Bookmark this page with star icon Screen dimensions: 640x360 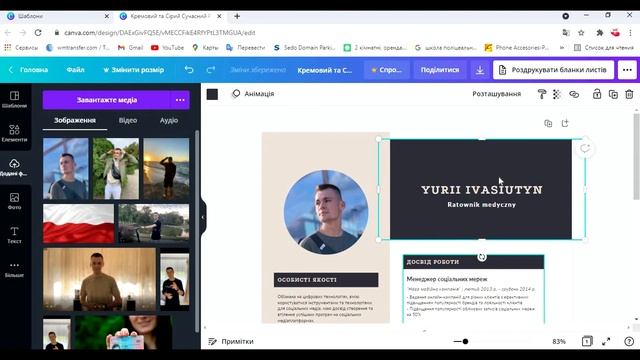click(581, 33)
